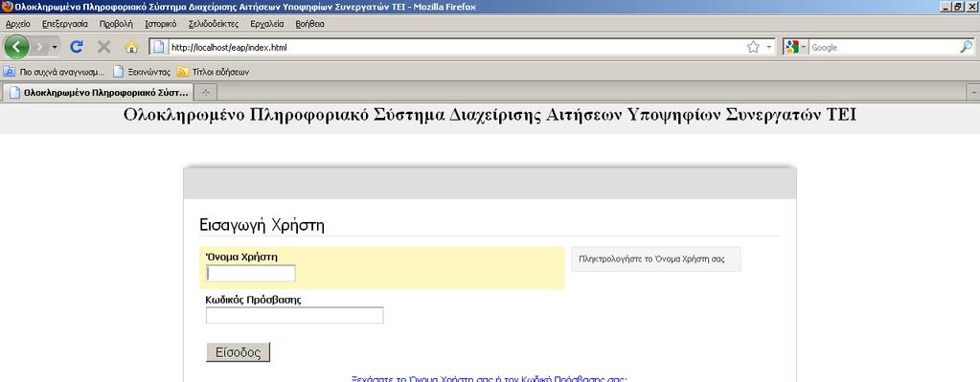
Task: Open the Ιστορικό menu
Action: (161, 24)
